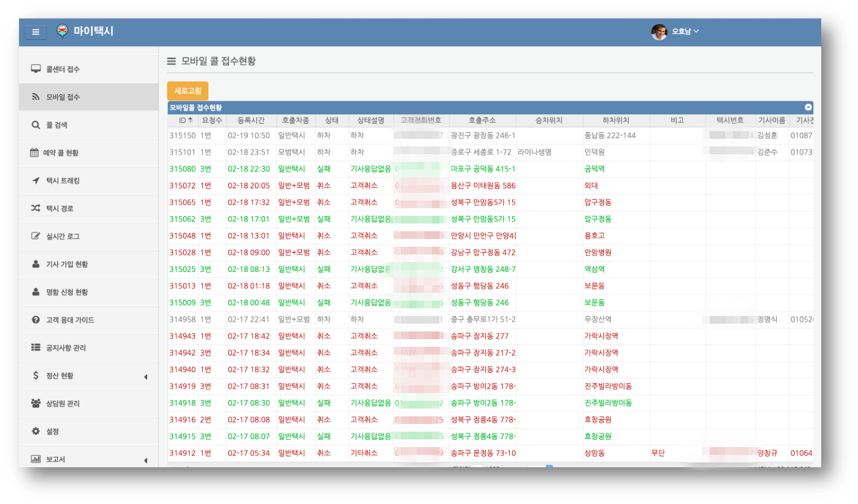Click registration time 02-18 20:05
Image resolution: width=858 pixels, height=504 pixels.
click(x=249, y=186)
